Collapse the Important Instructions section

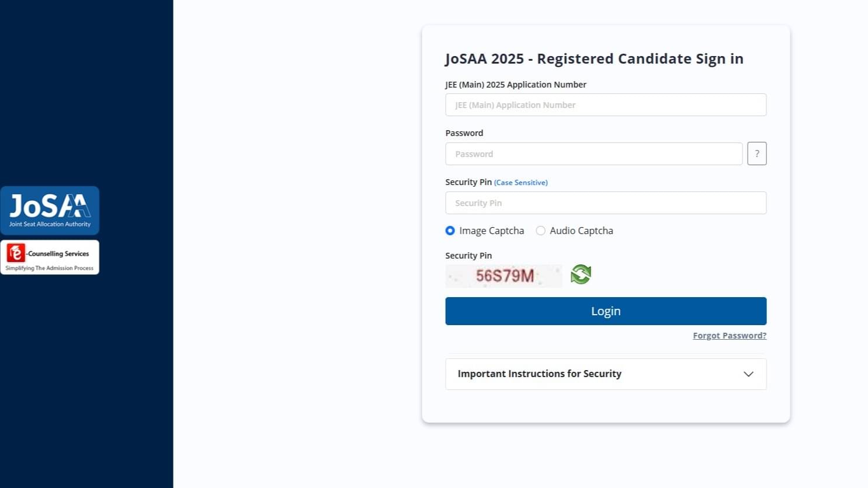pyautogui.click(x=606, y=374)
